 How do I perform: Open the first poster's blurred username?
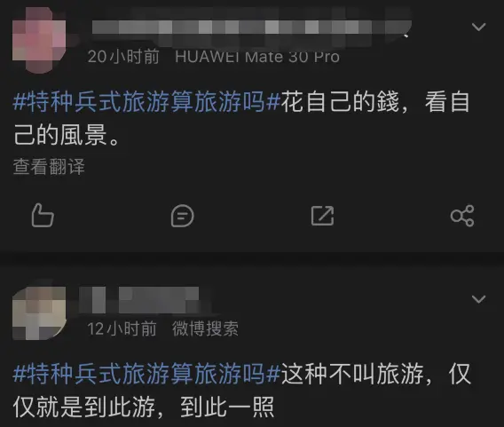pos(252,27)
